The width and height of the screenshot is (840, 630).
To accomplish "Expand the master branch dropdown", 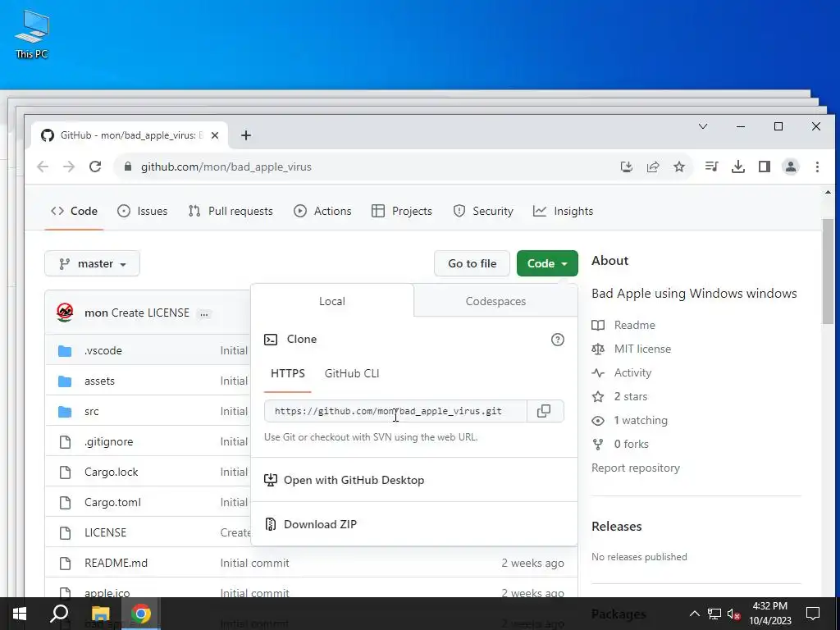I will (x=92, y=263).
